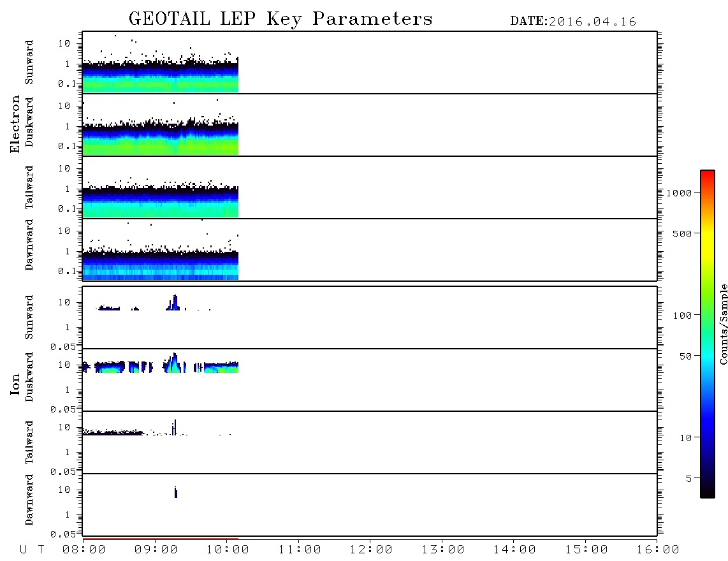Click the "11:00" time tick label
This screenshot has width=728, height=561.
click(x=300, y=550)
